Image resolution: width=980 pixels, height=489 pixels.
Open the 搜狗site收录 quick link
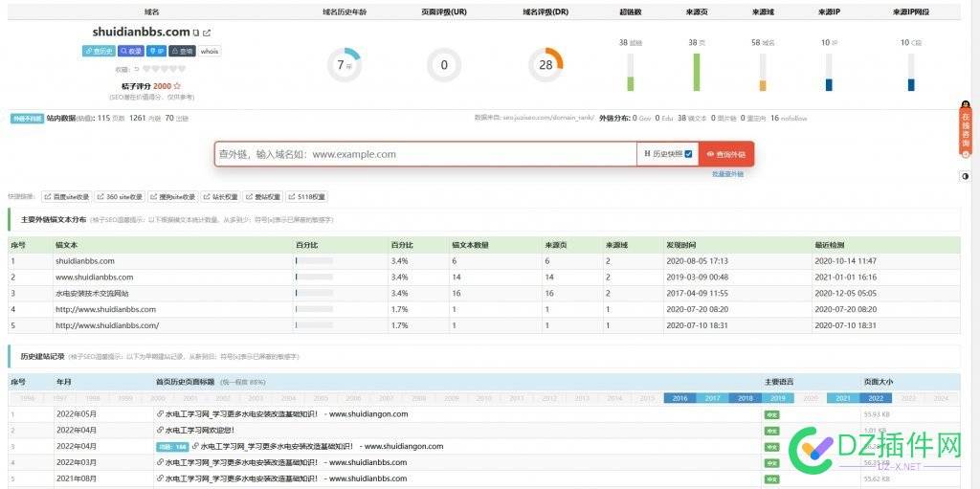[174, 197]
